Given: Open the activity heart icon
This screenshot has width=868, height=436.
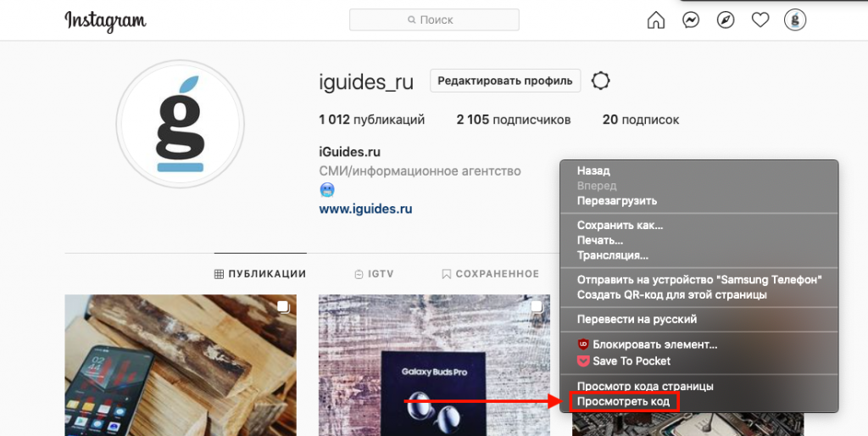Looking at the screenshot, I should pos(760,20).
